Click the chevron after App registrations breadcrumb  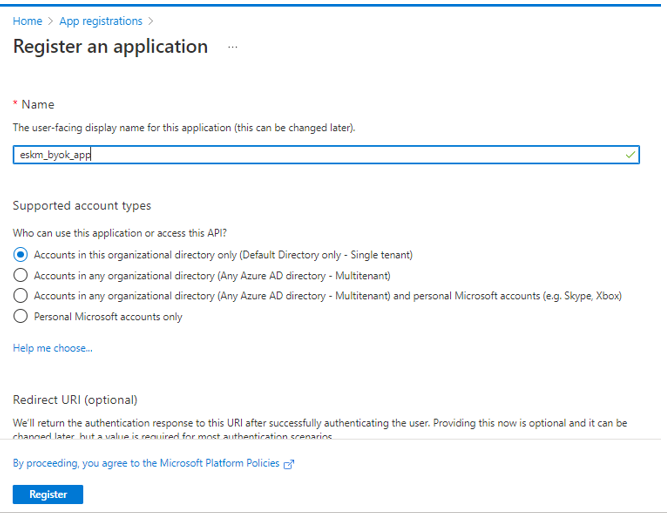pos(151,21)
